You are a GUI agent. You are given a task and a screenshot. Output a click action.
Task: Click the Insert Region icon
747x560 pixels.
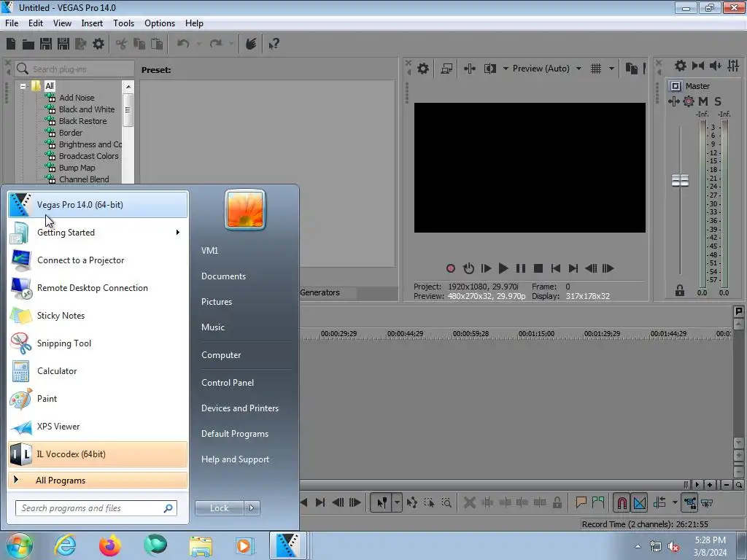click(598, 502)
